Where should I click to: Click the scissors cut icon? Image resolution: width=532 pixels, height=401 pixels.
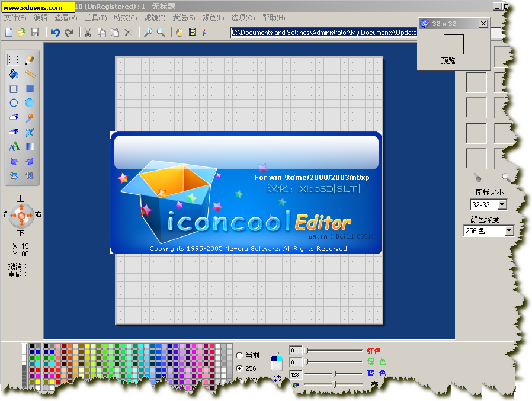[x=88, y=33]
